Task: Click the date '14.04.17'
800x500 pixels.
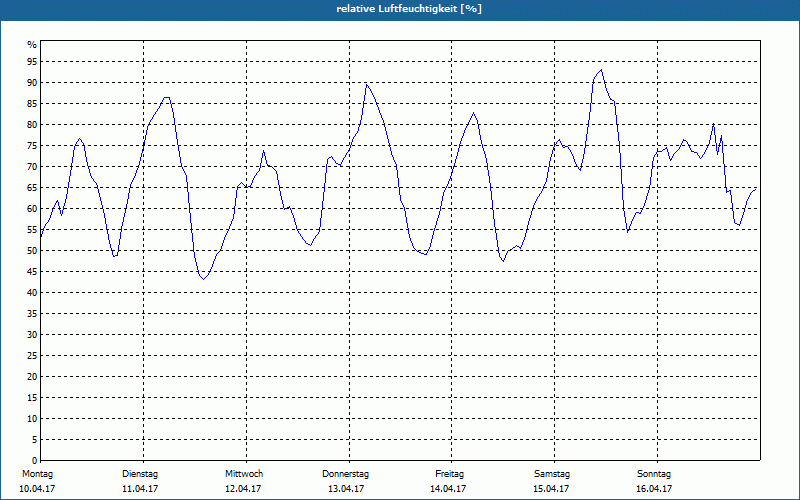Action: click(448, 489)
